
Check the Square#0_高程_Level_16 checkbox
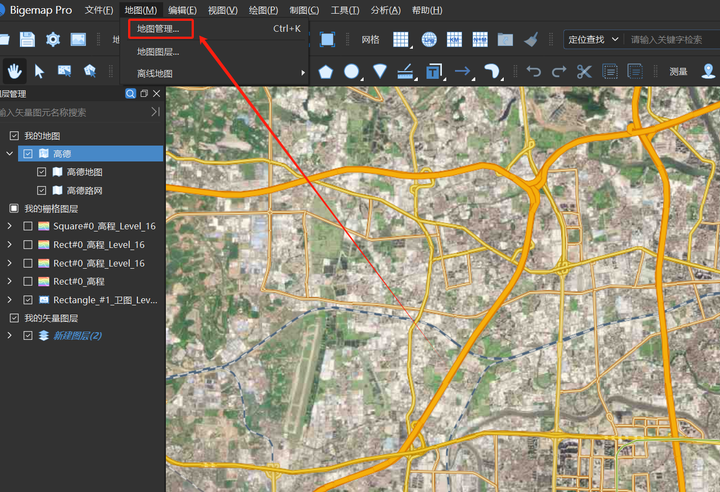click(x=28, y=226)
